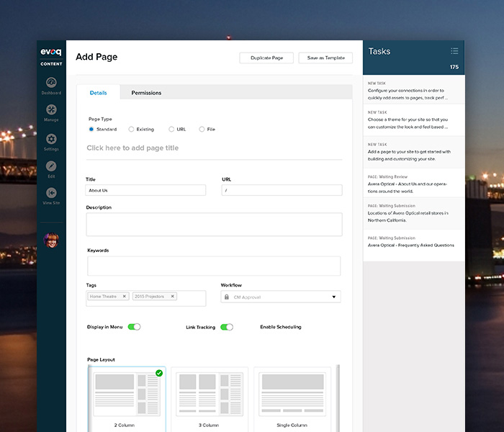The width and height of the screenshot is (504, 432).
Task: Click the URL input field
Action: pyautogui.click(x=282, y=190)
